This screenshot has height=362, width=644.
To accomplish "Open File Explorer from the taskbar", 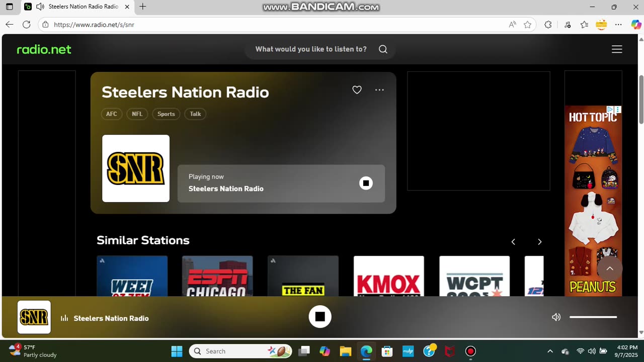I will point(345,351).
